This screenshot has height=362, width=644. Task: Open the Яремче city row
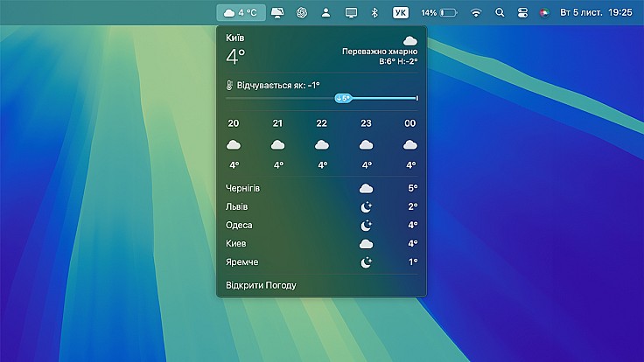322,262
